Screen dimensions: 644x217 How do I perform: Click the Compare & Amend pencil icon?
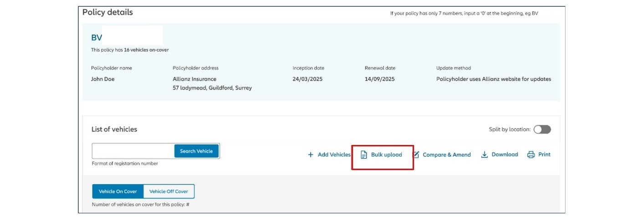click(x=416, y=155)
